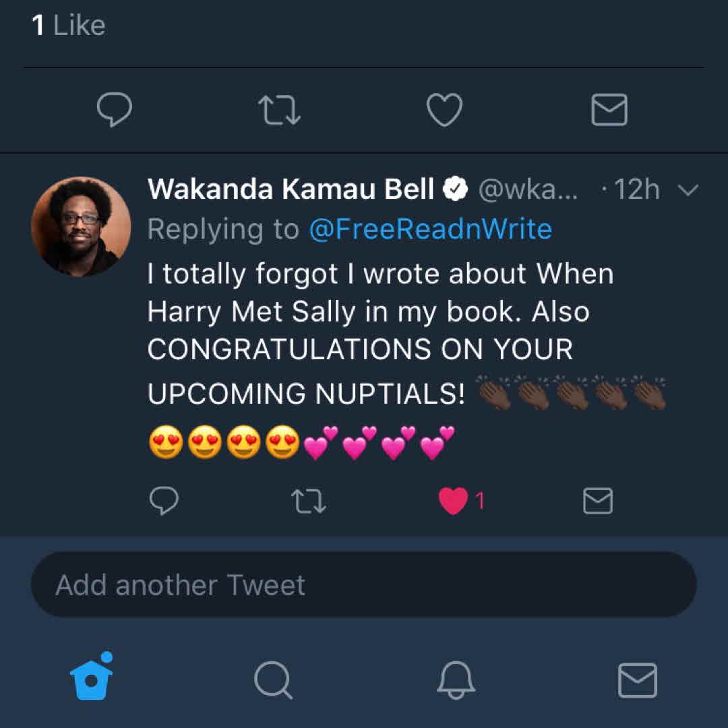Open the Messages tab in bottom bar

[x=637, y=679]
